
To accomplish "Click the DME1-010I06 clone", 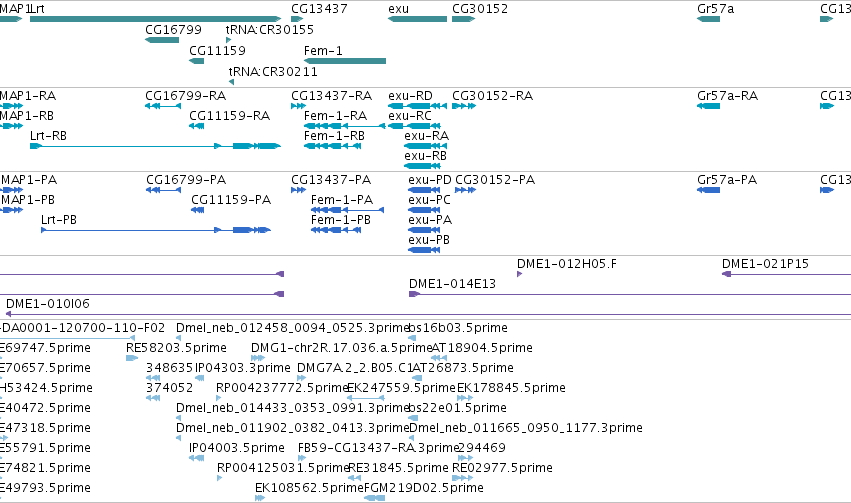I will 428,314.
